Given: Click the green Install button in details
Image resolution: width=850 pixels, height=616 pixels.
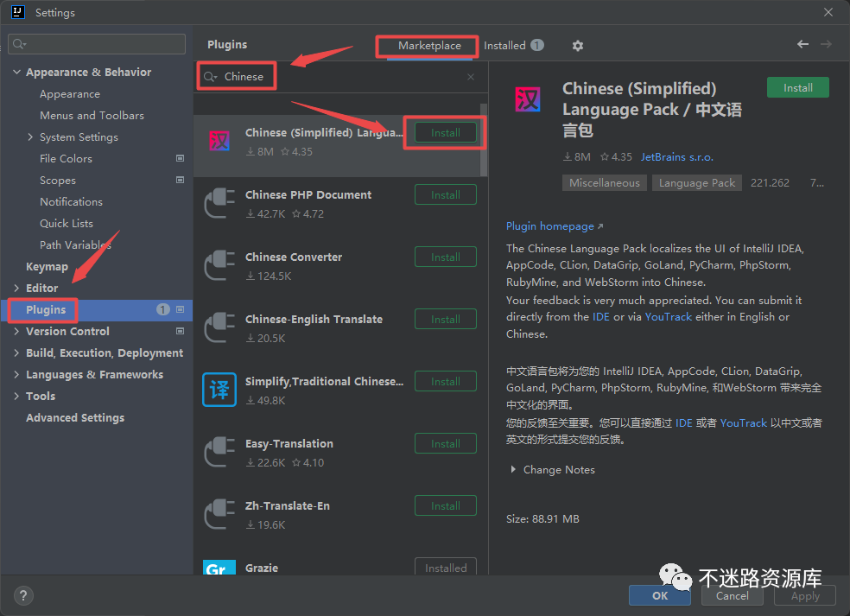Looking at the screenshot, I should click(x=797, y=88).
